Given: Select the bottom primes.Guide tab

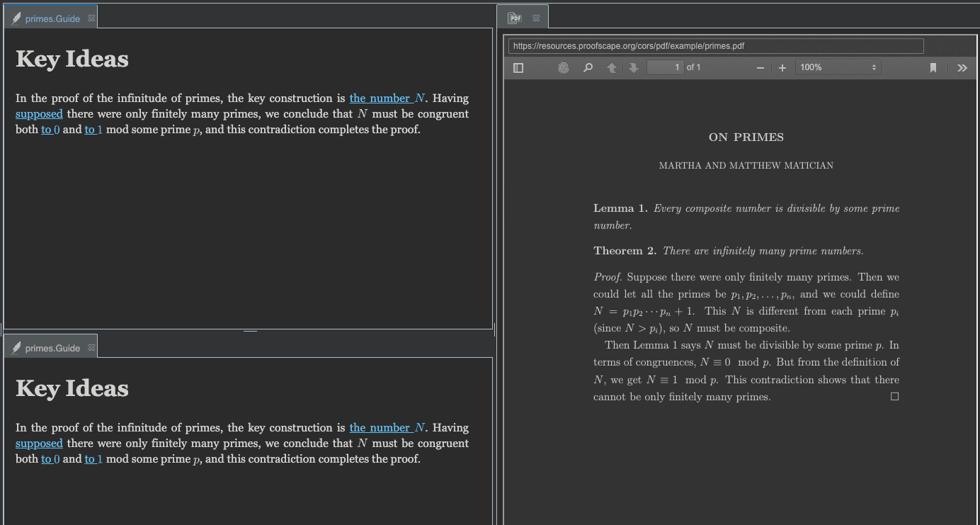Looking at the screenshot, I should (x=52, y=348).
